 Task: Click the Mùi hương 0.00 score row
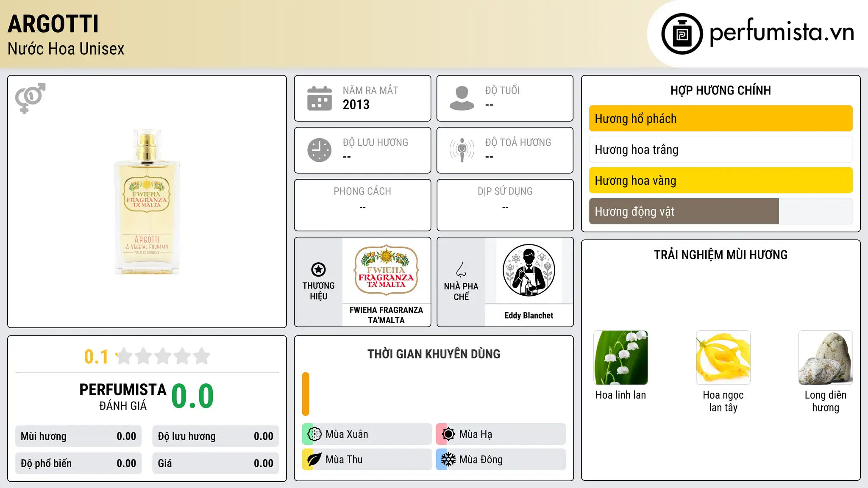click(x=78, y=436)
